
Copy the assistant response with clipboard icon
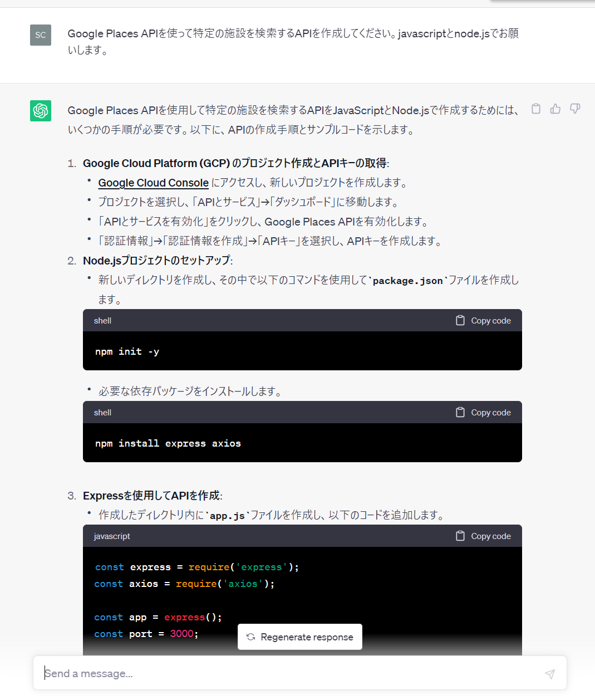[535, 109]
